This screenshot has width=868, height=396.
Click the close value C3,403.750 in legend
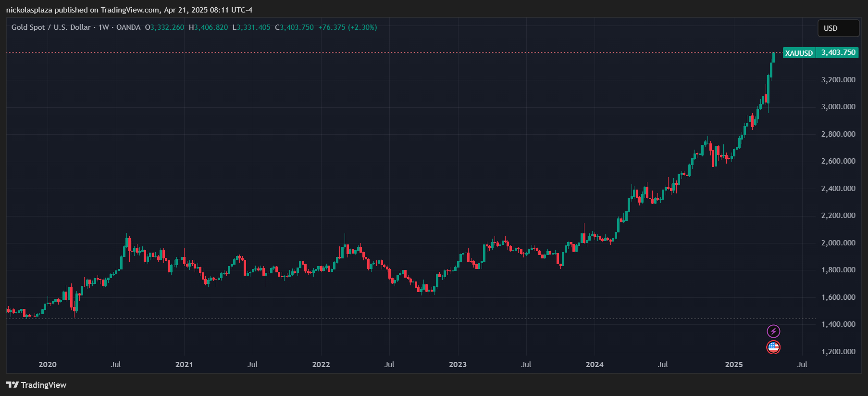pyautogui.click(x=294, y=27)
